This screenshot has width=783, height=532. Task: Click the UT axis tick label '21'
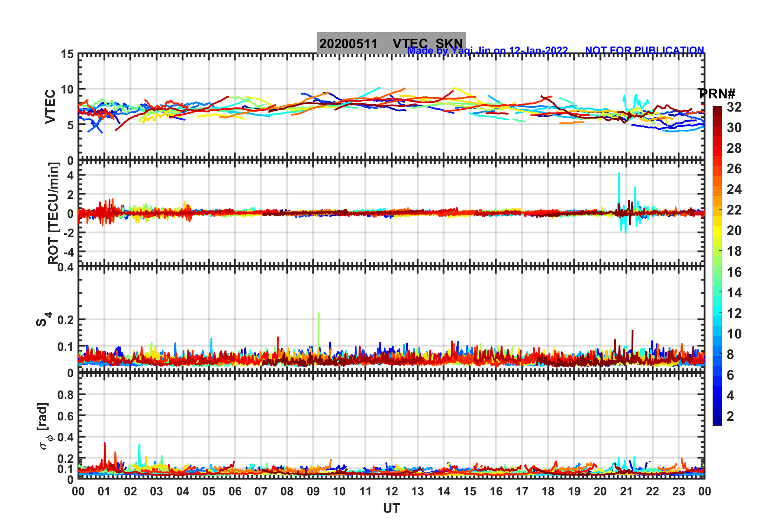pyautogui.click(x=627, y=491)
